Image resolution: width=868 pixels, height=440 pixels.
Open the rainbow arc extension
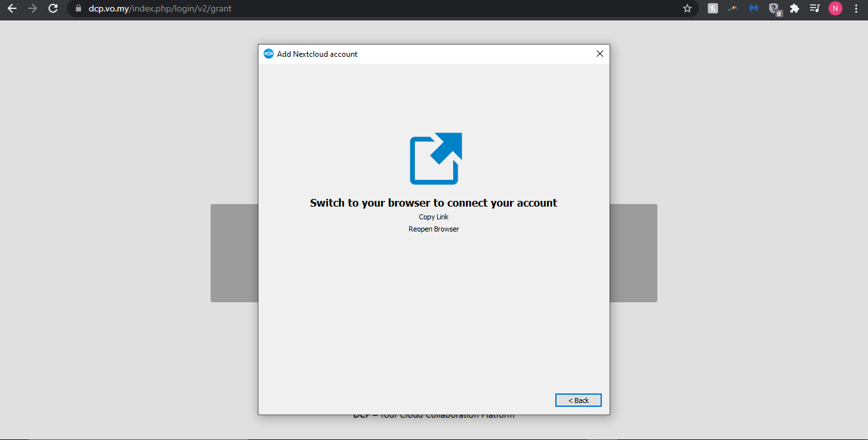(x=733, y=9)
